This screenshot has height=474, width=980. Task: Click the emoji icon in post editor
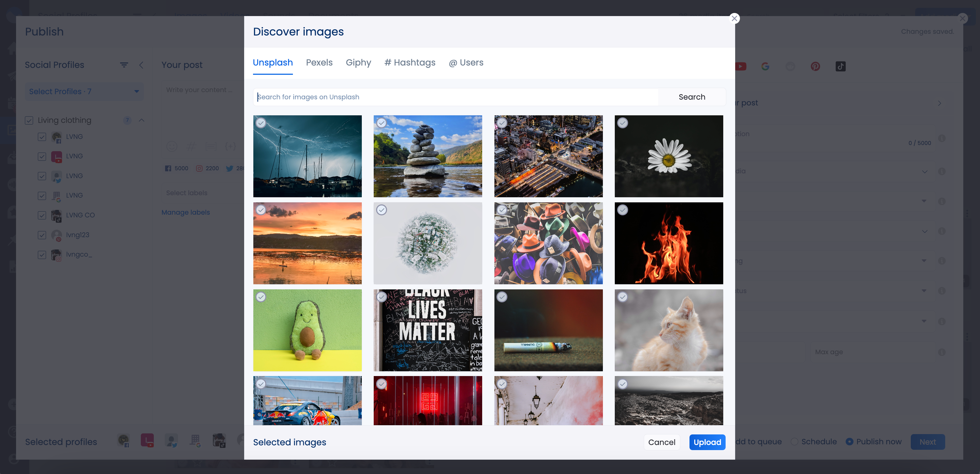click(x=172, y=146)
